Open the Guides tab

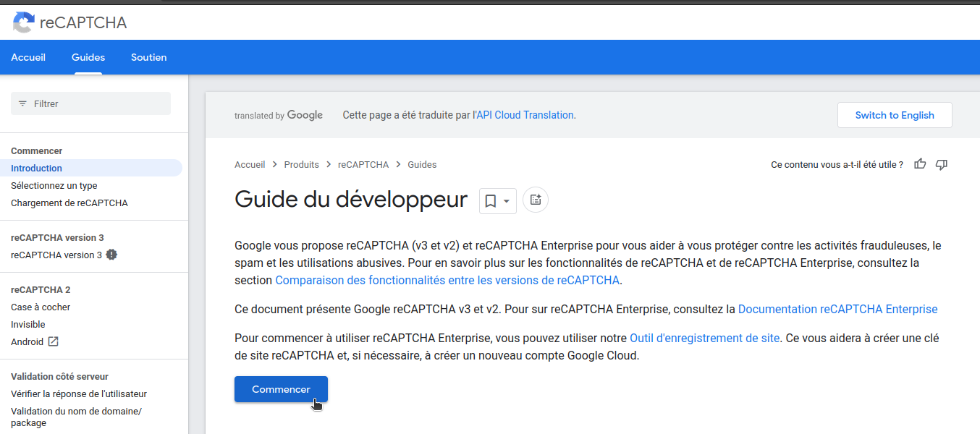(x=88, y=57)
